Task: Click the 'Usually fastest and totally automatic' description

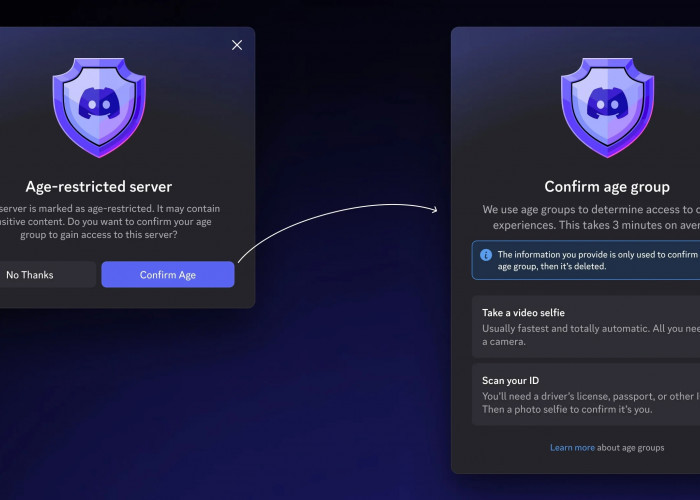Action: [x=591, y=335]
